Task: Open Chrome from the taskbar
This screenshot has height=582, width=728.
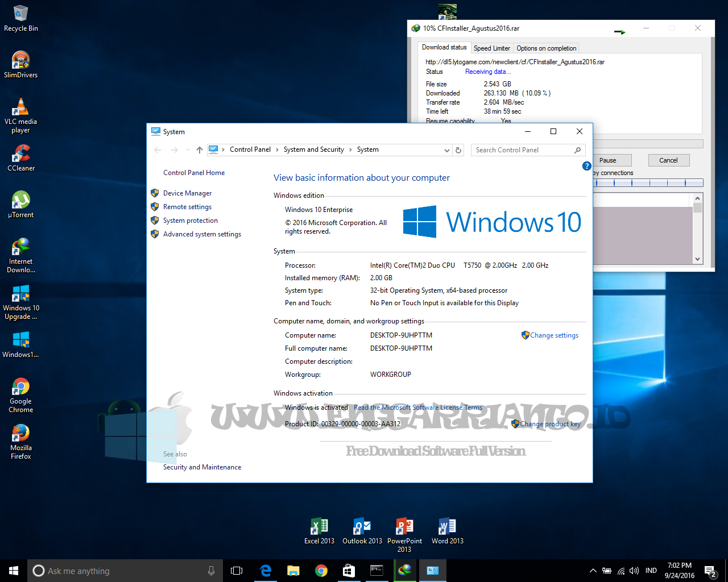Action: pos(321,571)
